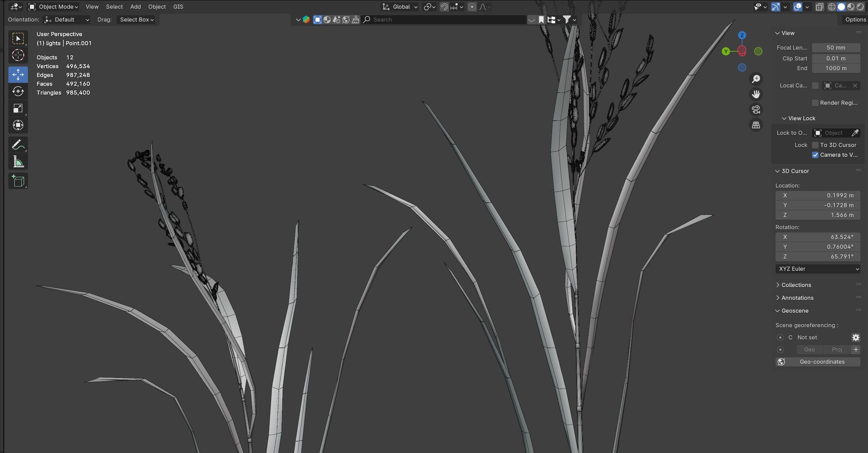
Task: Select the Scale tool
Action: (18, 109)
